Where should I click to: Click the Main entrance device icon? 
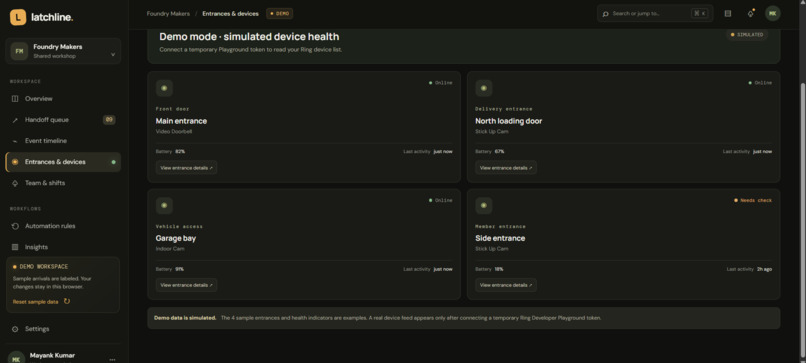point(164,88)
